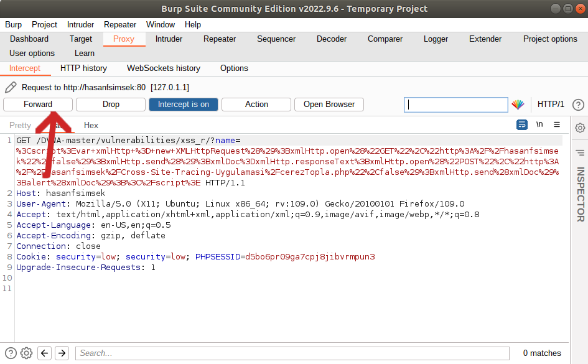
Task: Launch Open Browser
Action: click(329, 105)
